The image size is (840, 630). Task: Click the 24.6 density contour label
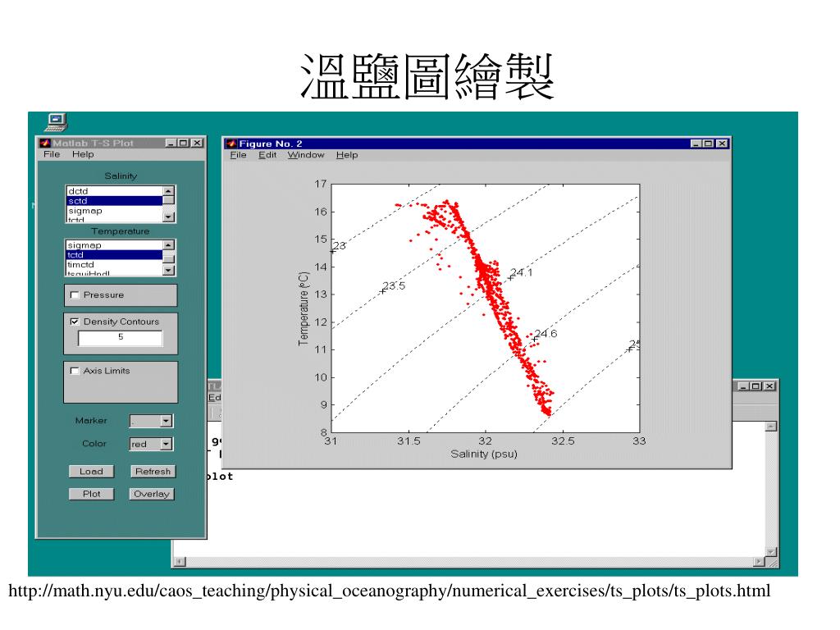tap(546, 334)
